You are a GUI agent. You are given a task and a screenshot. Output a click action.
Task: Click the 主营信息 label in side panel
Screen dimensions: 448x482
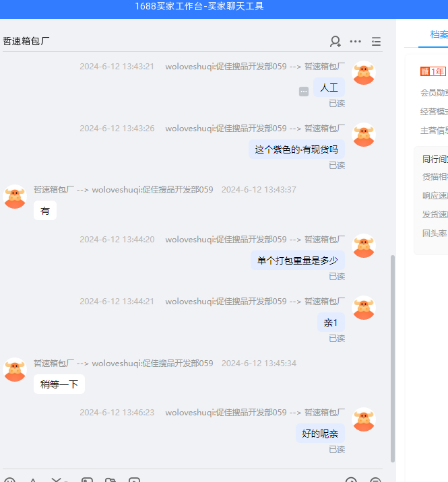[434, 131]
